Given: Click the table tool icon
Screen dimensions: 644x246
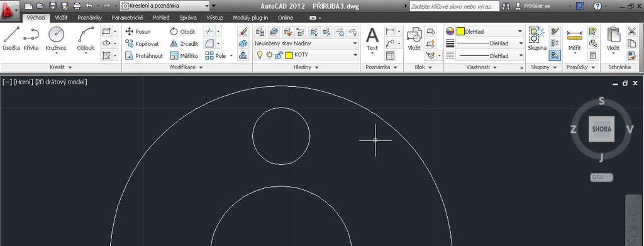Looking at the screenshot, I should tap(390, 55).
